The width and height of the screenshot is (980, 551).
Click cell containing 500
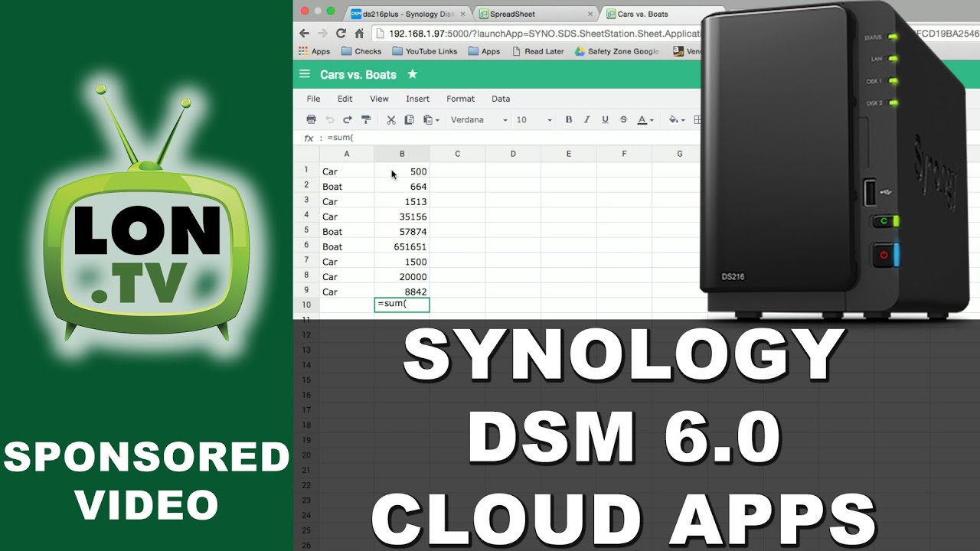(x=402, y=171)
